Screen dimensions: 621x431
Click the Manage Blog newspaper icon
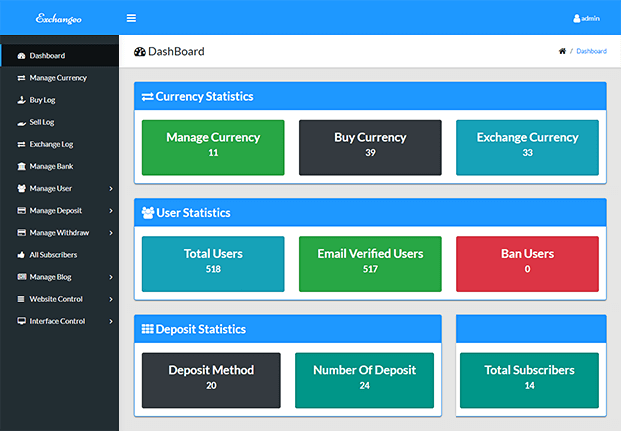[x=21, y=277]
